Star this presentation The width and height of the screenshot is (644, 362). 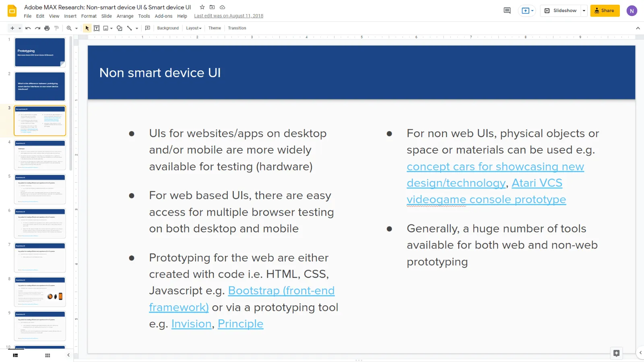click(202, 7)
